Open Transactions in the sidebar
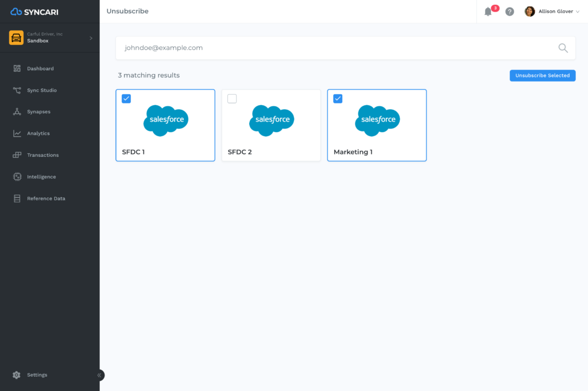The height and width of the screenshot is (391, 588). coord(42,155)
